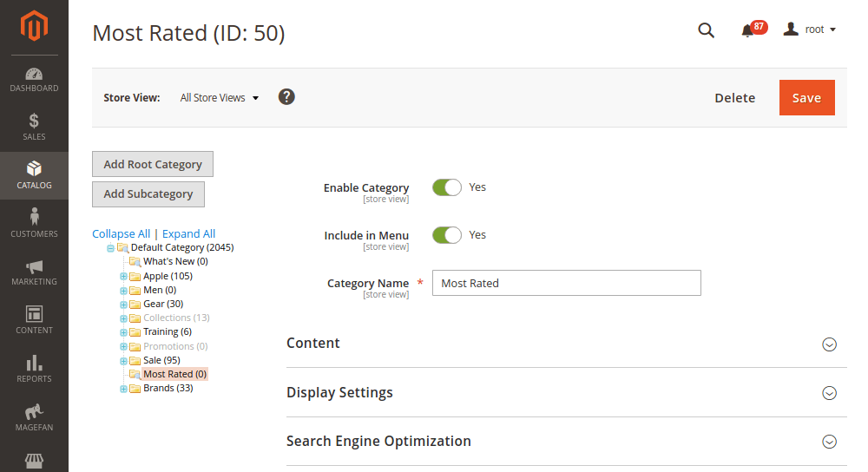Screen dimensions: 868x472
Task: Click the Magento logo icon
Action: pyautogui.click(x=34, y=27)
